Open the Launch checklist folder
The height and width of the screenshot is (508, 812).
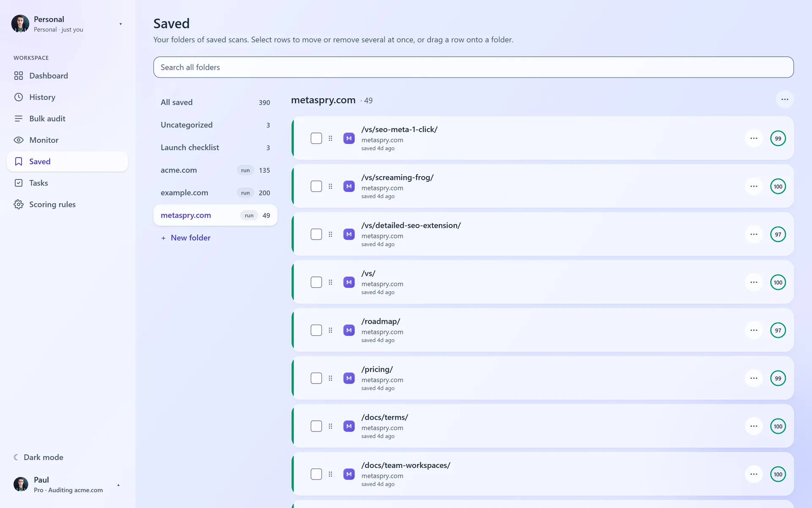[x=215, y=147]
